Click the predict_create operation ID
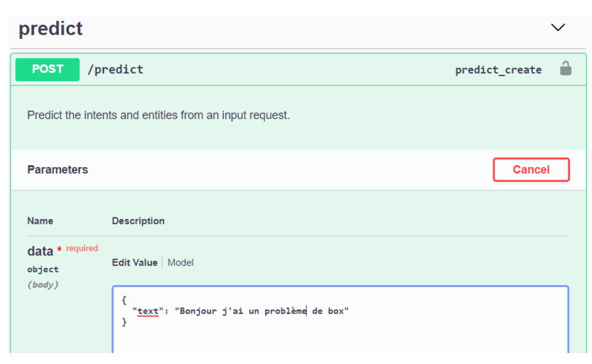Screen dimensions: 592x364 [x=498, y=70]
